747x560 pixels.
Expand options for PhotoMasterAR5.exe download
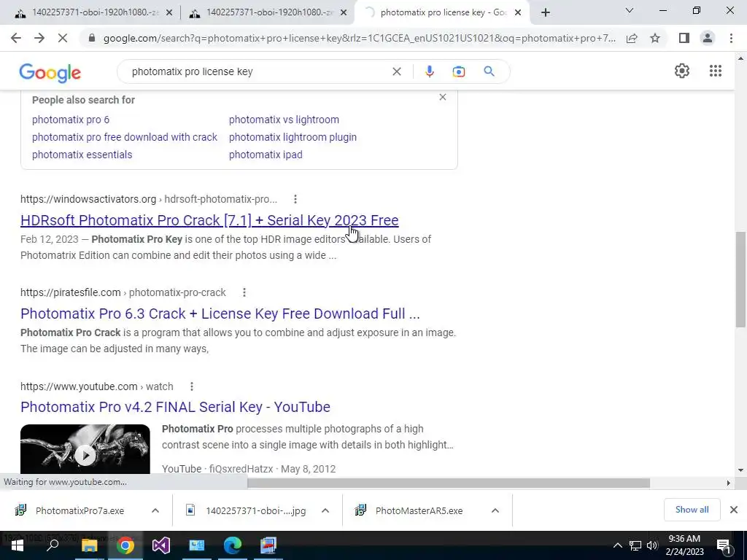495,510
